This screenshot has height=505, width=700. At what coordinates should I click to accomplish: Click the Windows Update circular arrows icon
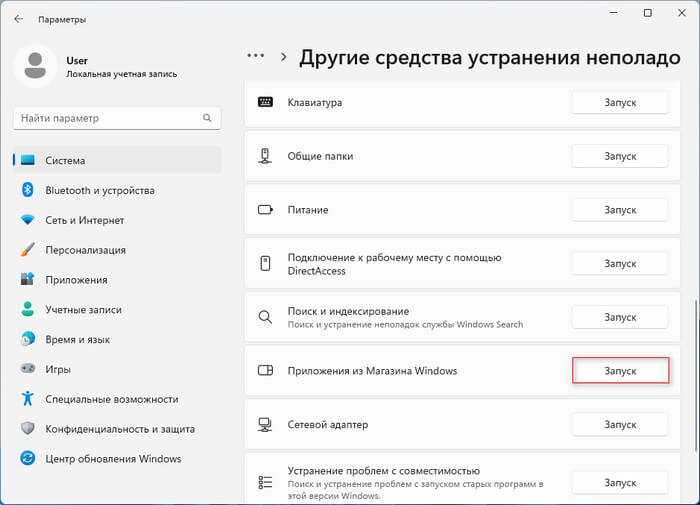28,459
